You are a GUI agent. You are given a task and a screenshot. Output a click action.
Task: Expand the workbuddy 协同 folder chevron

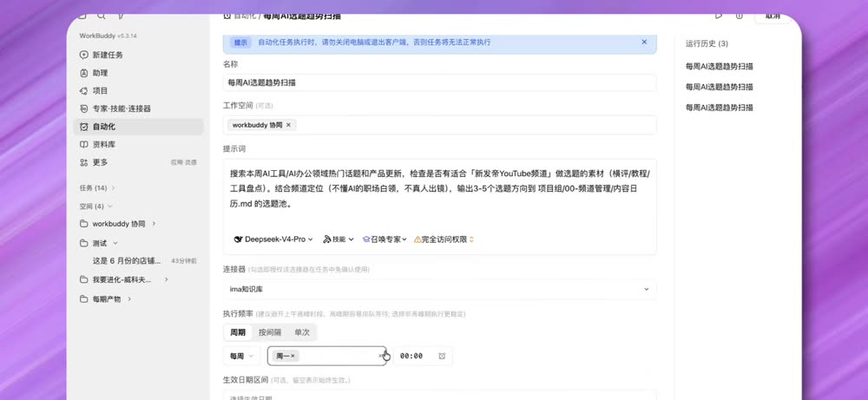154,224
